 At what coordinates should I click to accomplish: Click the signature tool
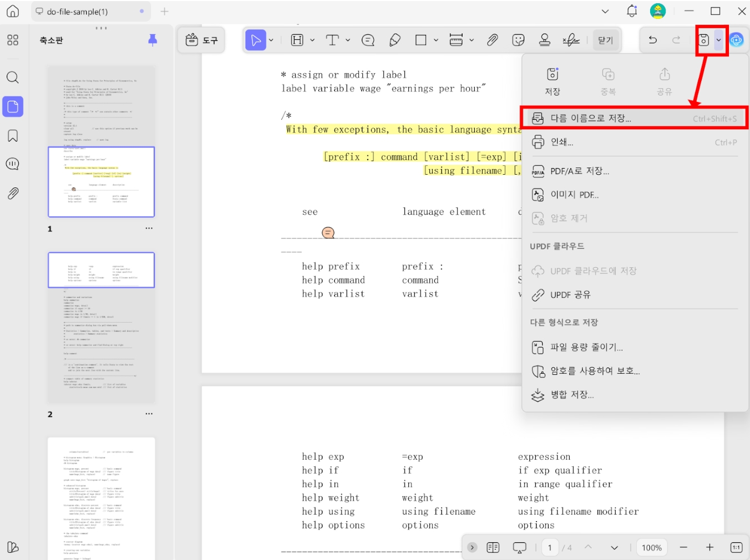pos(571,39)
